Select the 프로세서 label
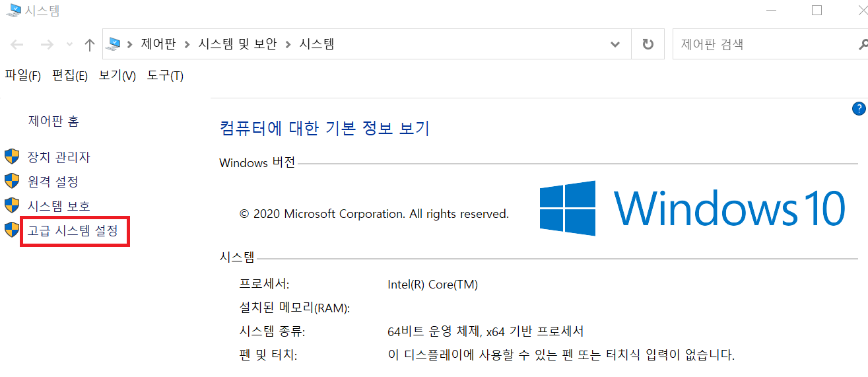The height and width of the screenshot is (377, 868). click(264, 285)
